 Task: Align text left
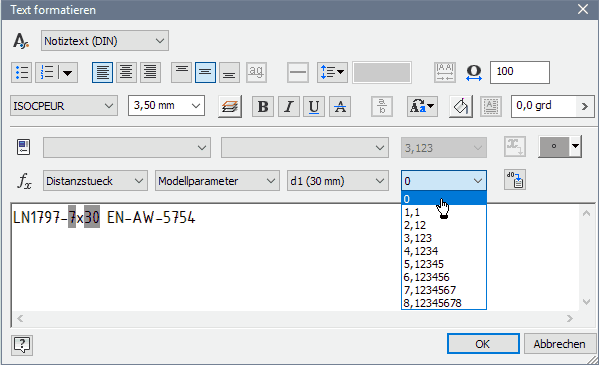(102, 72)
